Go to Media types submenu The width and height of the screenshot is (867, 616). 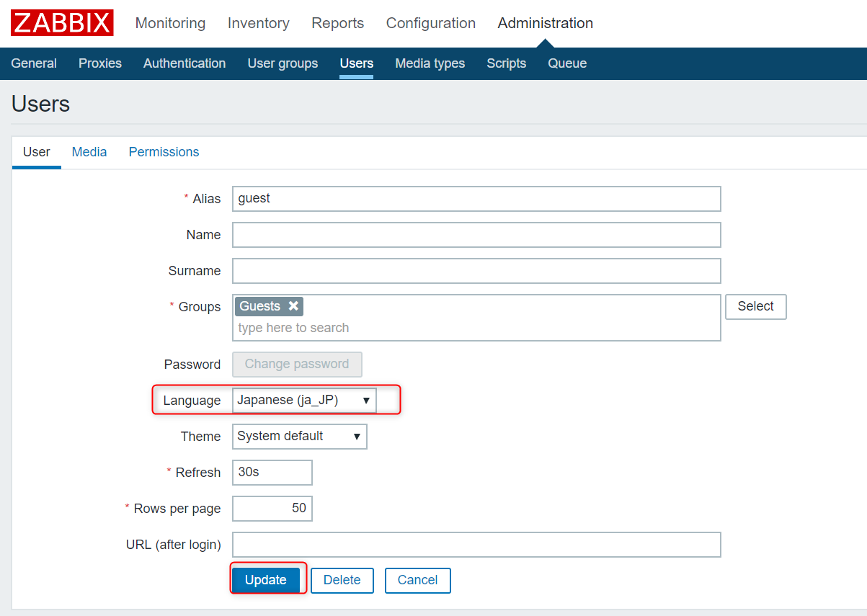coord(430,63)
